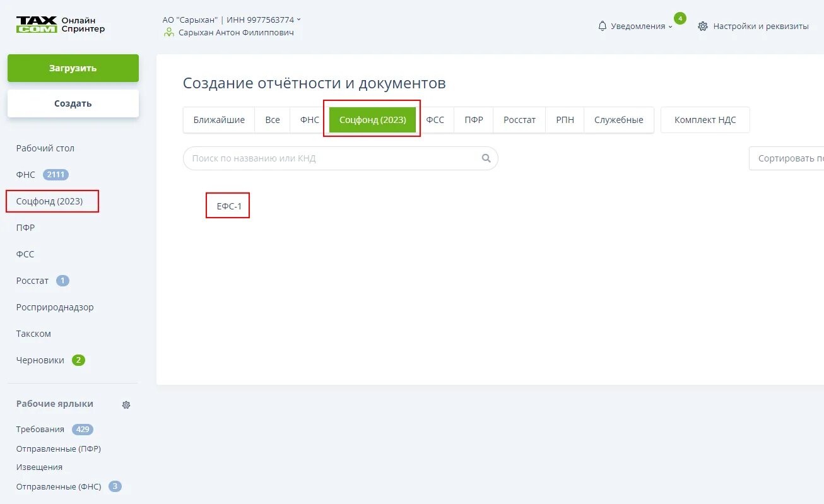Click the user profile icon beside Сарыхан Антон Филиппович
The height and width of the screenshot is (504, 824).
pyautogui.click(x=168, y=32)
